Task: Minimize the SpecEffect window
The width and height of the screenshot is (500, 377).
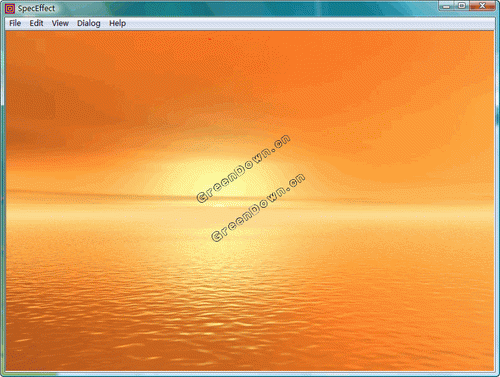Action: pos(446,6)
